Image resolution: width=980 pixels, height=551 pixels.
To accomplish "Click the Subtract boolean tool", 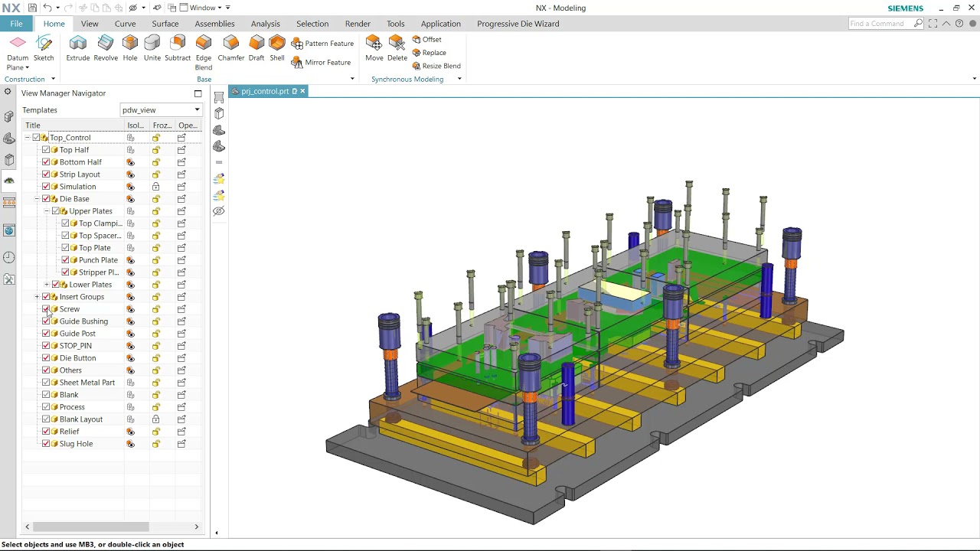I will pos(178,48).
